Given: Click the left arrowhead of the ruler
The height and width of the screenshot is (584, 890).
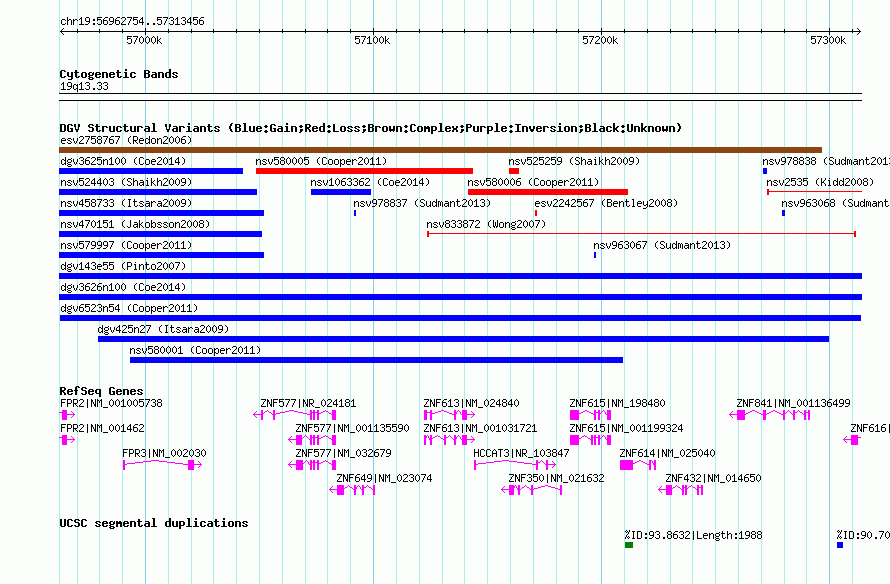Looking at the screenshot, I should (x=62, y=32).
